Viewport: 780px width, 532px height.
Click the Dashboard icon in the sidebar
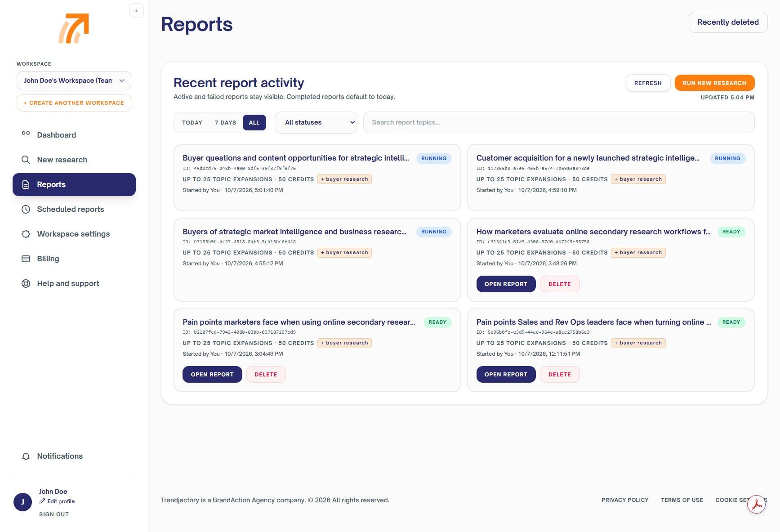[x=26, y=134]
